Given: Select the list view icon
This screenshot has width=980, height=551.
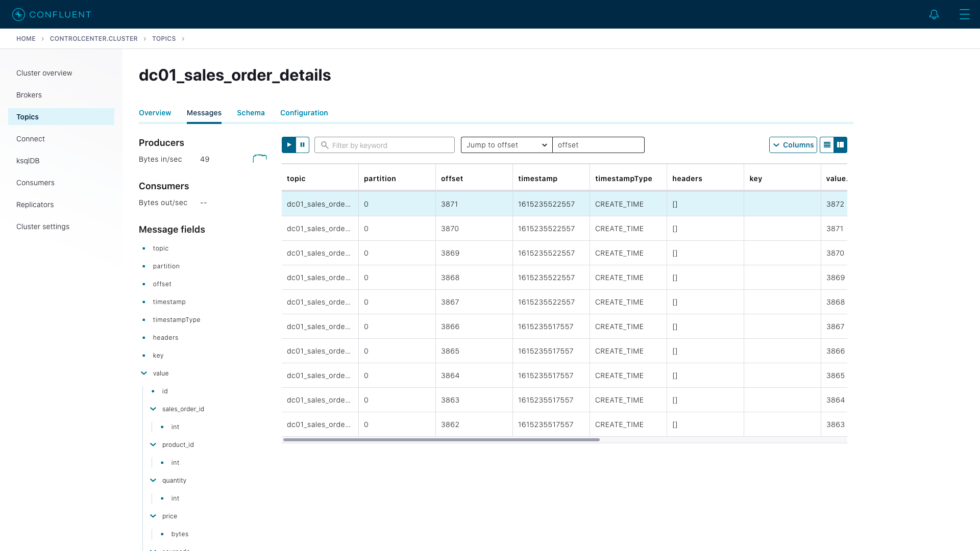Looking at the screenshot, I should 826,145.
